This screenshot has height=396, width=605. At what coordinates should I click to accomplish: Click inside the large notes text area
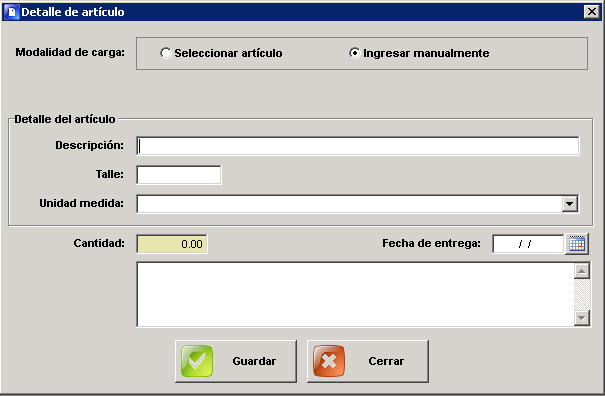[x=355, y=294]
